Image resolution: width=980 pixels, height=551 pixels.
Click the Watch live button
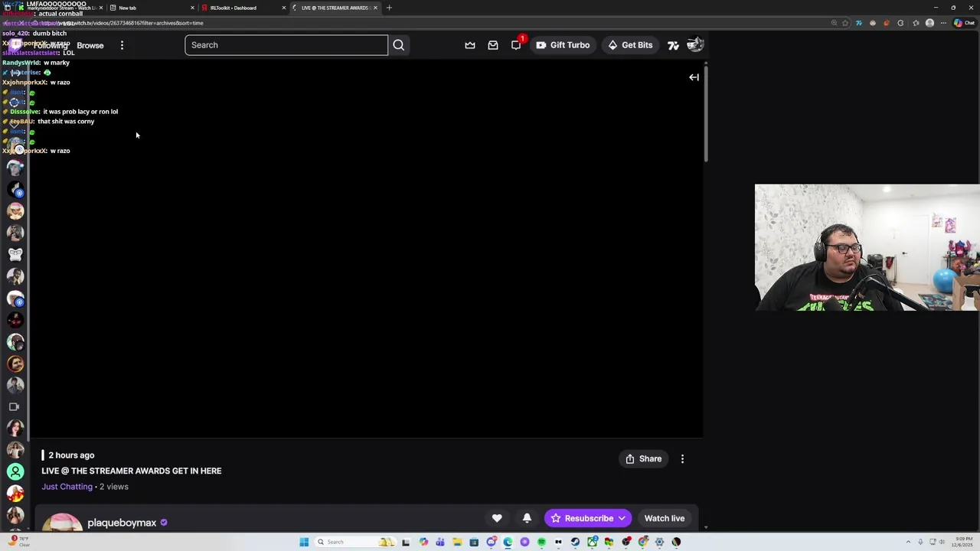point(664,518)
